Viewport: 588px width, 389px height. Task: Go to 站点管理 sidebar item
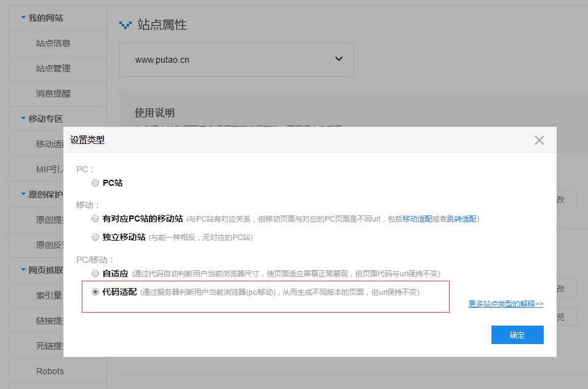pyautogui.click(x=53, y=68)
